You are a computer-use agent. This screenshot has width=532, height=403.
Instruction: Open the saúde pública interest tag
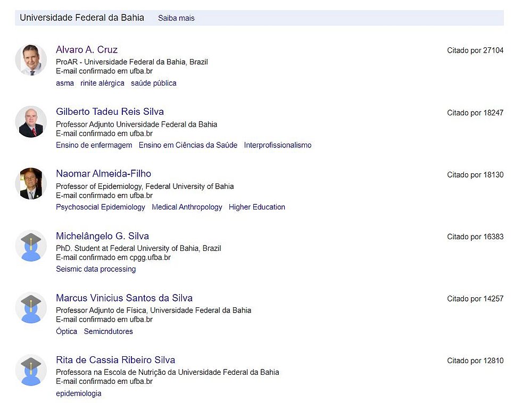point(154,83)
